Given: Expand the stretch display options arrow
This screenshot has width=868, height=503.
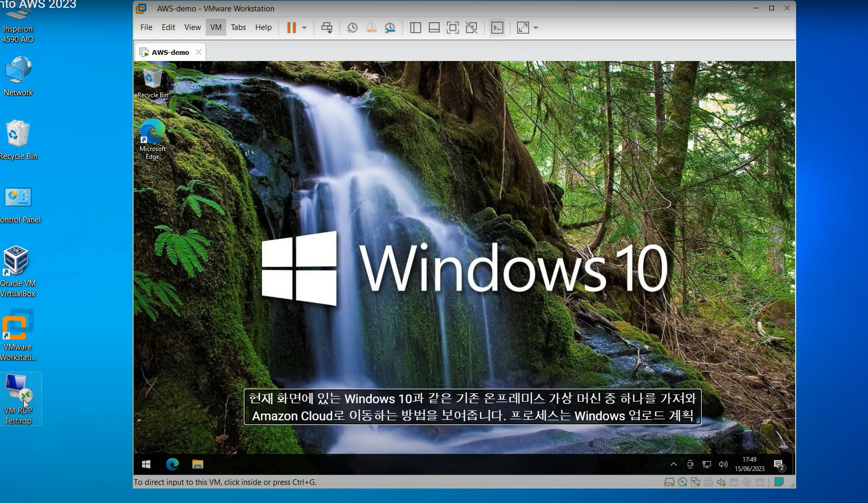Looking at the screenshot, I should click(536, 28).
